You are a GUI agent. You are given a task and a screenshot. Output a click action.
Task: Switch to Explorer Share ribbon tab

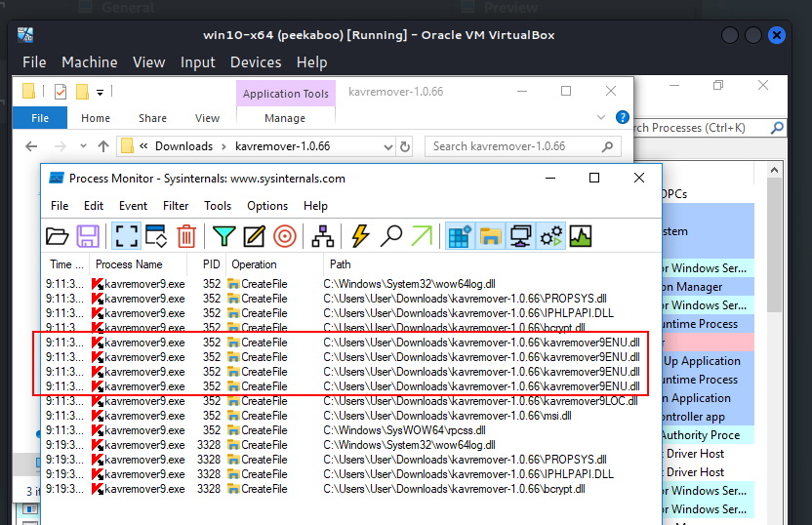click(x=152, y=118)
